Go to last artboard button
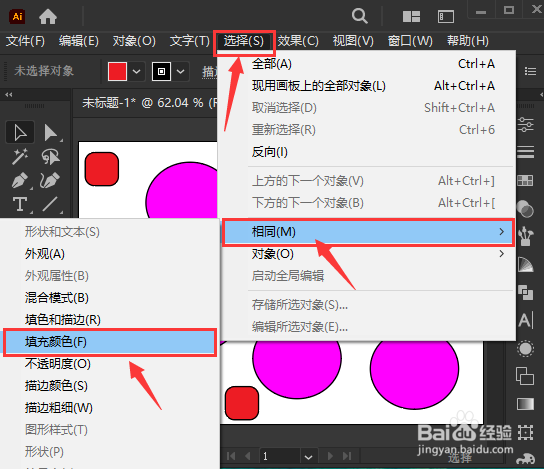This screenshot has height=469, width=544. (x=347, y=456)
